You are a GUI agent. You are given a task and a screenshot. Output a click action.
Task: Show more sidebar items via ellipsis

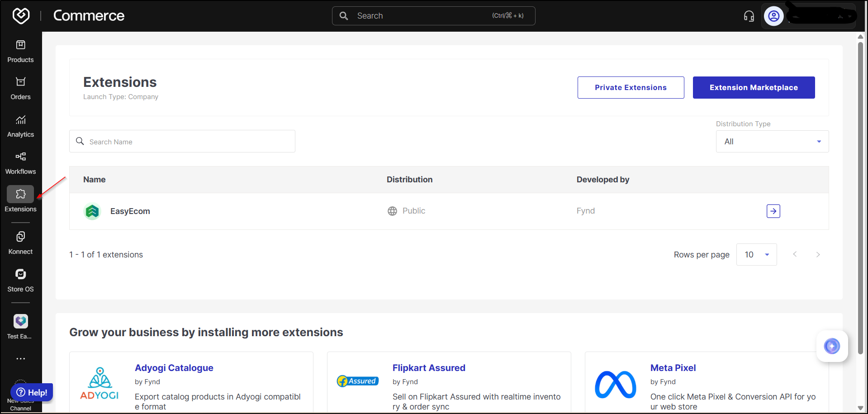(20, 359)
